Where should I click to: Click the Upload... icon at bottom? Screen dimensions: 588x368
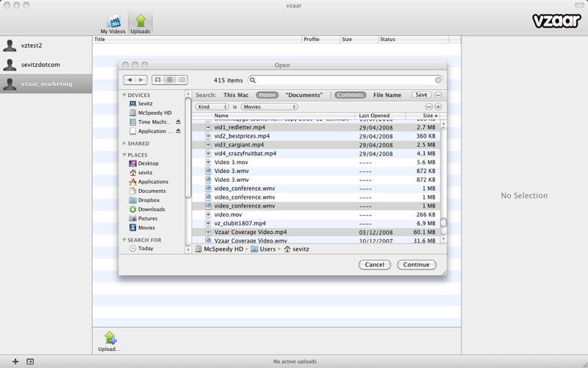(x=110, y=339)
